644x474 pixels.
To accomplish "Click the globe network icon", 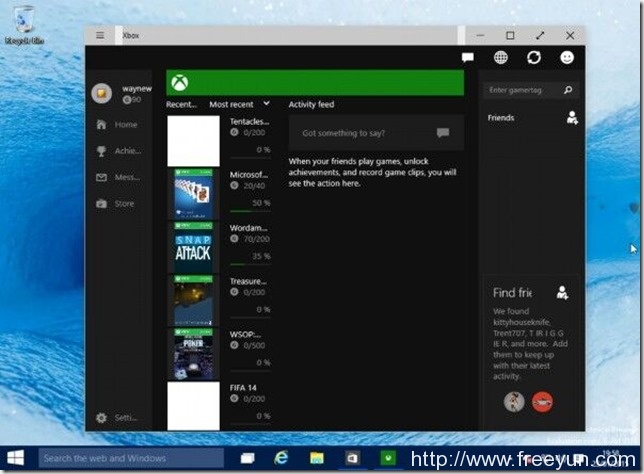I will point(500,58).
